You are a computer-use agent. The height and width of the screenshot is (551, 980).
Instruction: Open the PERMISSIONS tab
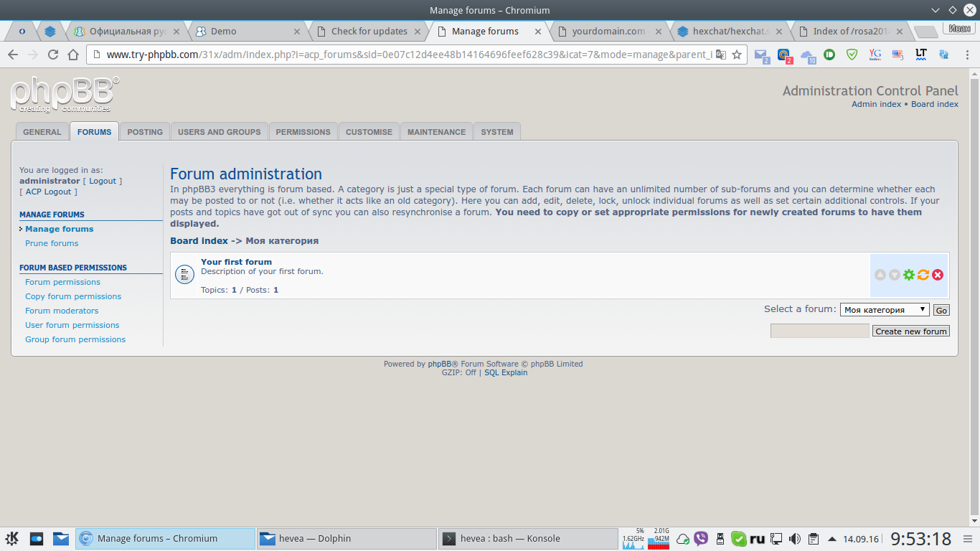click(303, 132)
